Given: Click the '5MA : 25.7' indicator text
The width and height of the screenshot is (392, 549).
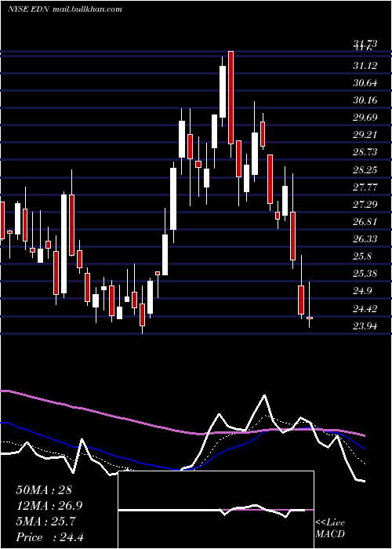Looking at the screenshot, I should pyautogui.click(x=45, y=522).
